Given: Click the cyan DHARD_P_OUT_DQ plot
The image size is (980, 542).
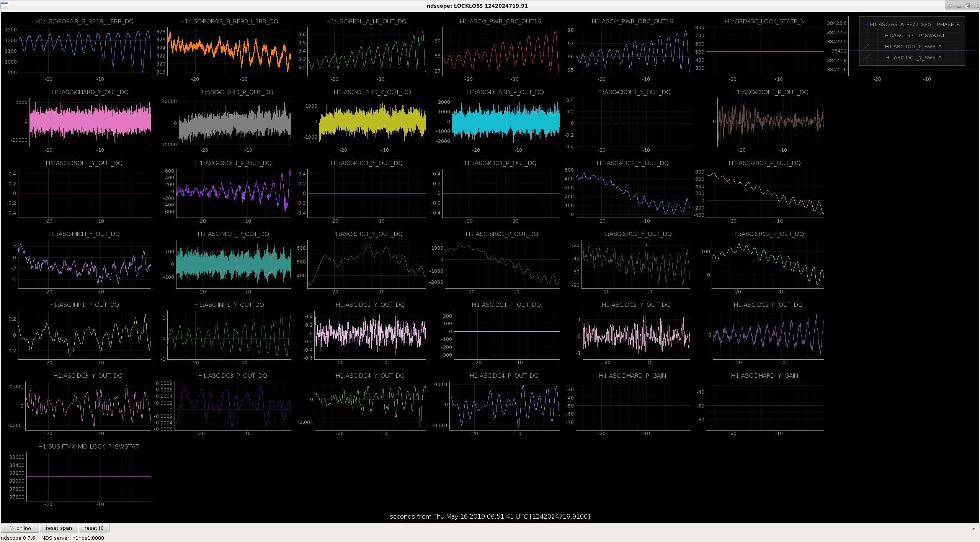Looking at the screenshot, I should 506,123.
